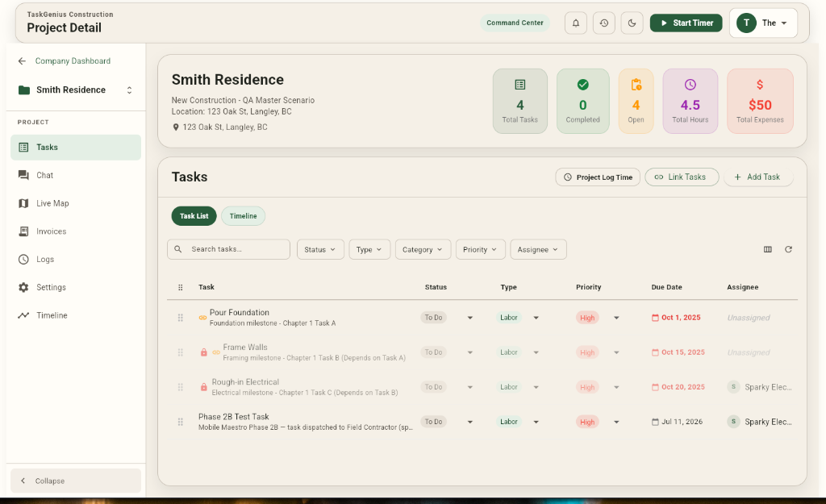Viewport: 826px width, 504px height.
Task: Open Pour Foundation type dropdown arrow
Action: coord(536,318)
